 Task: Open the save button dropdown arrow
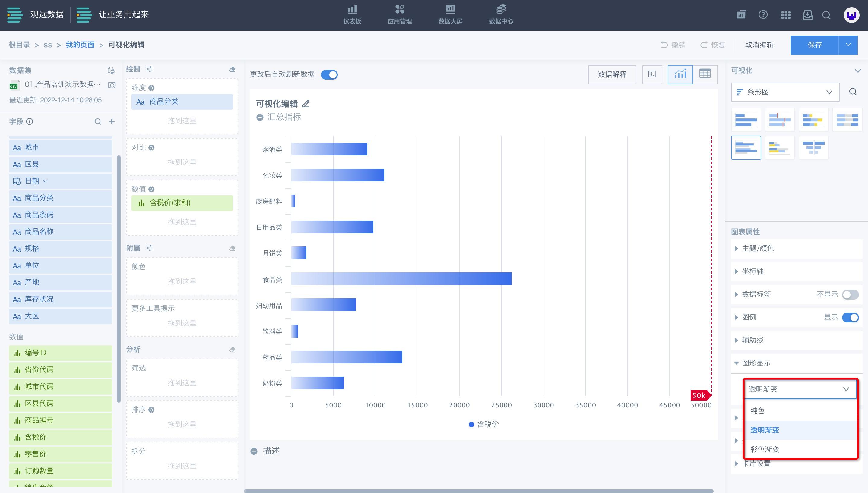pos(848,45)
